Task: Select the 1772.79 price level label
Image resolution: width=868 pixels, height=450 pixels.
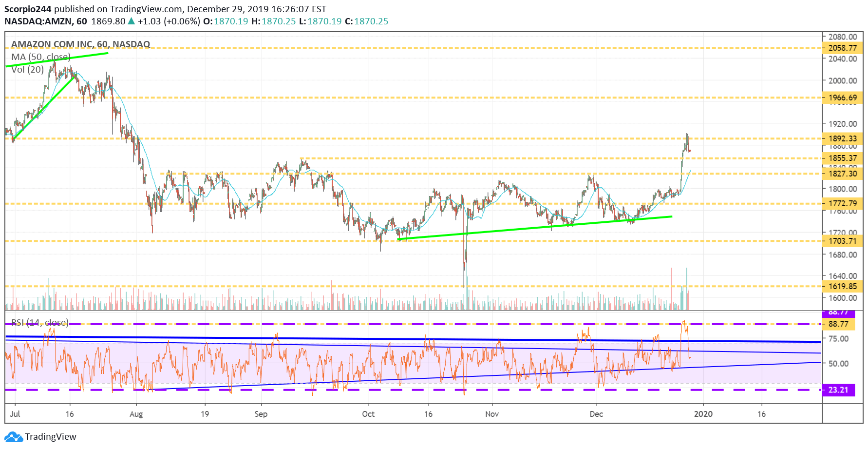Action: click(x=843, y=203)
